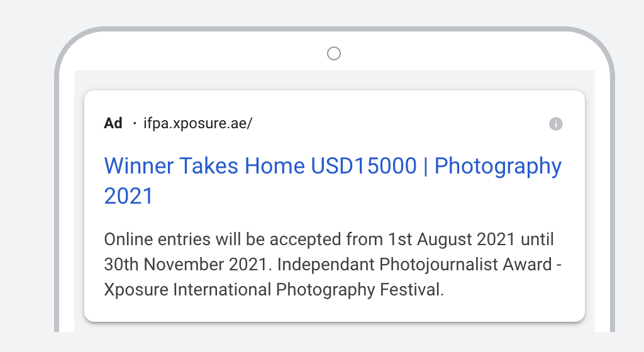Click the ad info icon

pyautogui.click(x=556, y=123)
